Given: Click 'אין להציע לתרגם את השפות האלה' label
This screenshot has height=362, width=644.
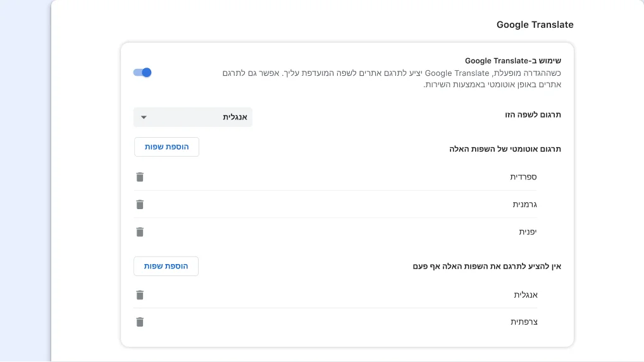Looking at the screenshot, I should 486,267.
